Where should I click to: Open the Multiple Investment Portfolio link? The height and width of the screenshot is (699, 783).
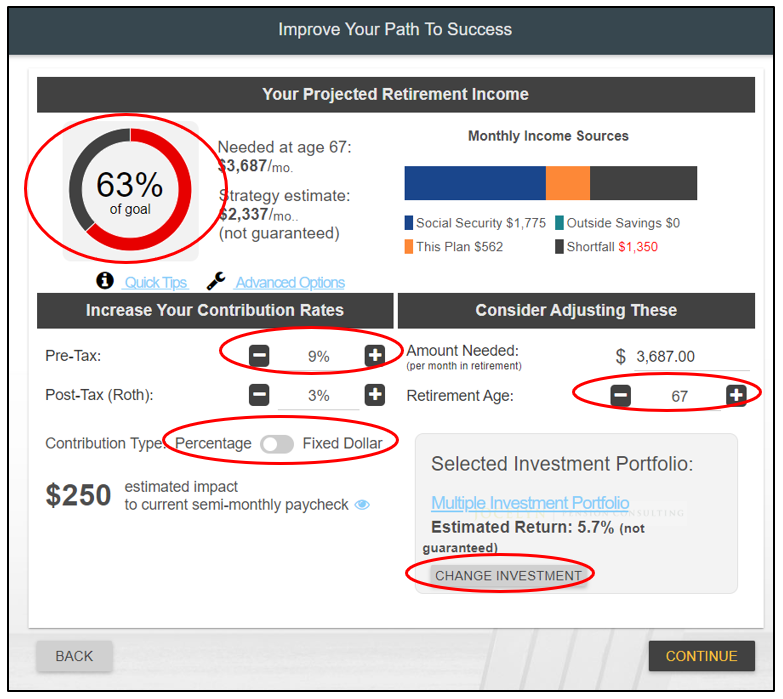[530, 503]
